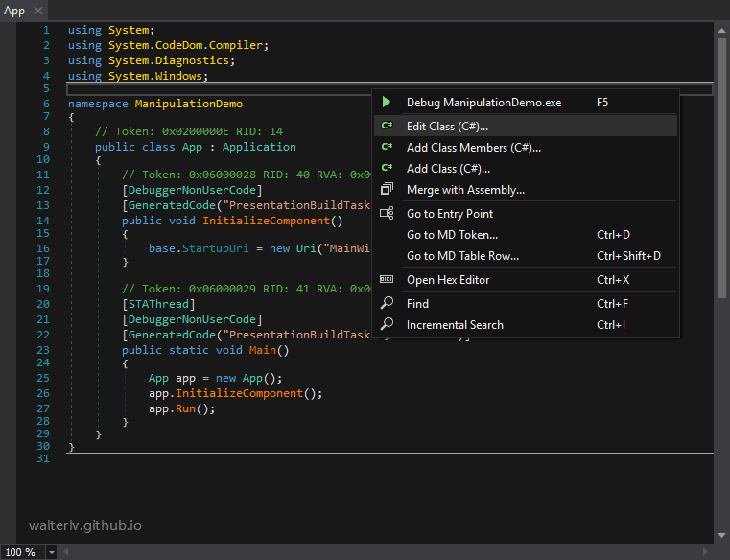Image resolution: width=730 pixels, height=560 pixels.
Task: Click the vertical scrollbar up arrow
Action: point(721,31)
